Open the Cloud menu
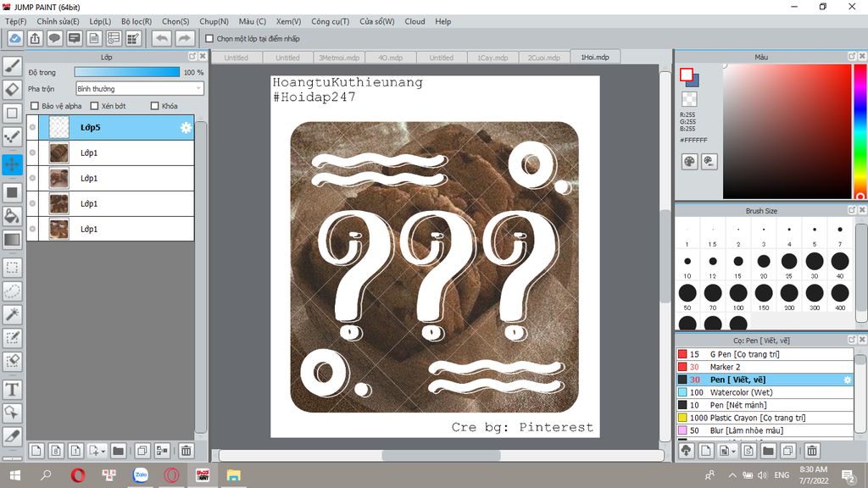The width and height of the screenshot is (868, 488). point(415,21)
